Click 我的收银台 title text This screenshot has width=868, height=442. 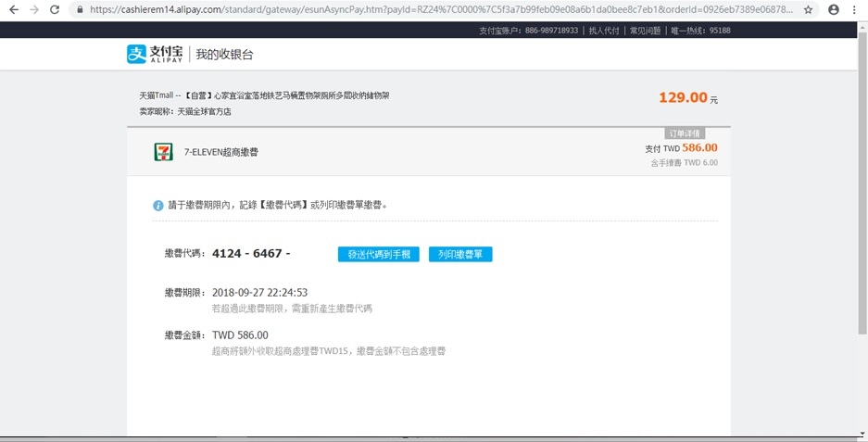tap(224, 55)
